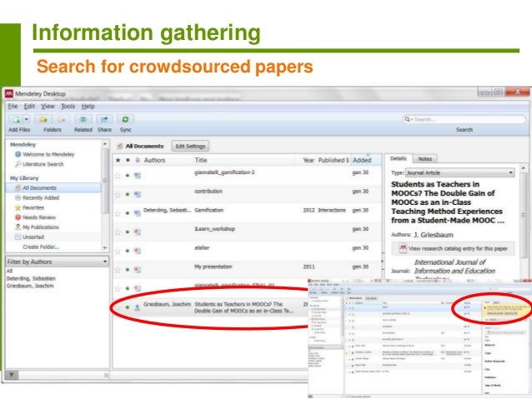Click in the Search field
Image resolution: width=532 pixels, height=399 pixels.
[464, 119]
